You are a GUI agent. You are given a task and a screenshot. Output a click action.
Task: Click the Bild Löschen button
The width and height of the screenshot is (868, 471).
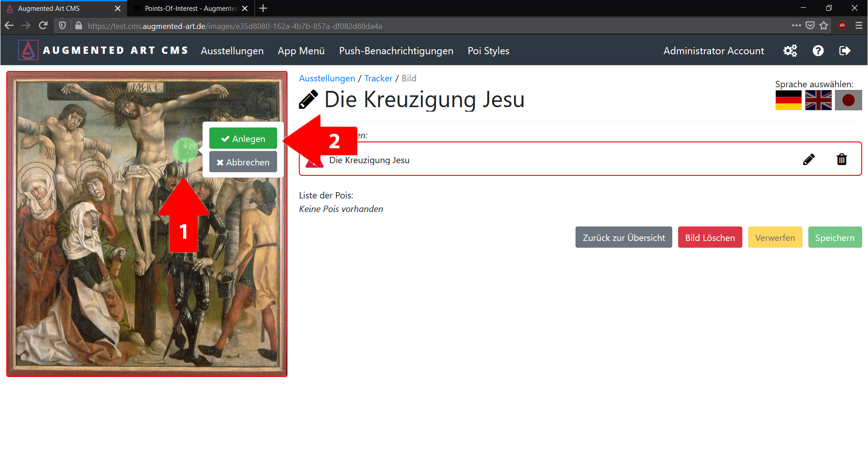(x=710, y=237)
